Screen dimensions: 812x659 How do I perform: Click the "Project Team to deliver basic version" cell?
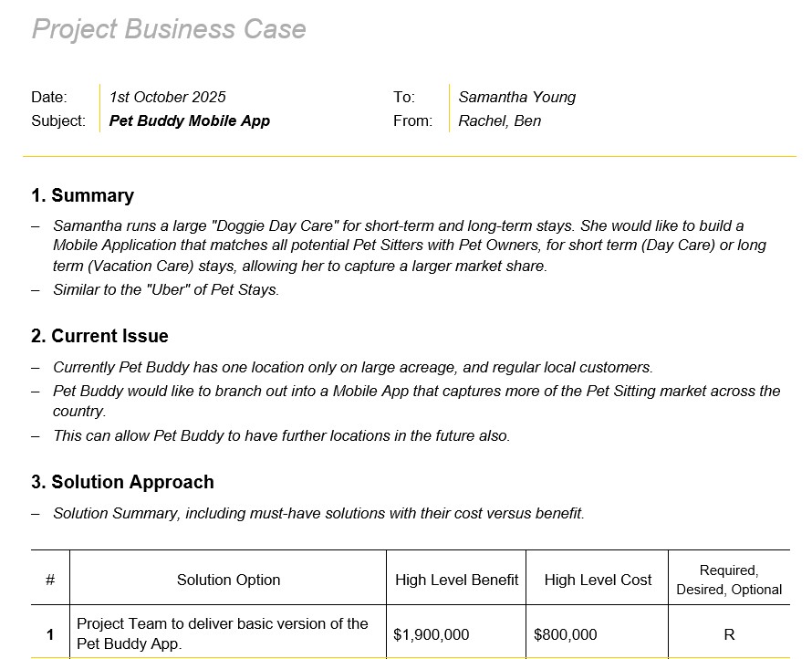point(223,633)
